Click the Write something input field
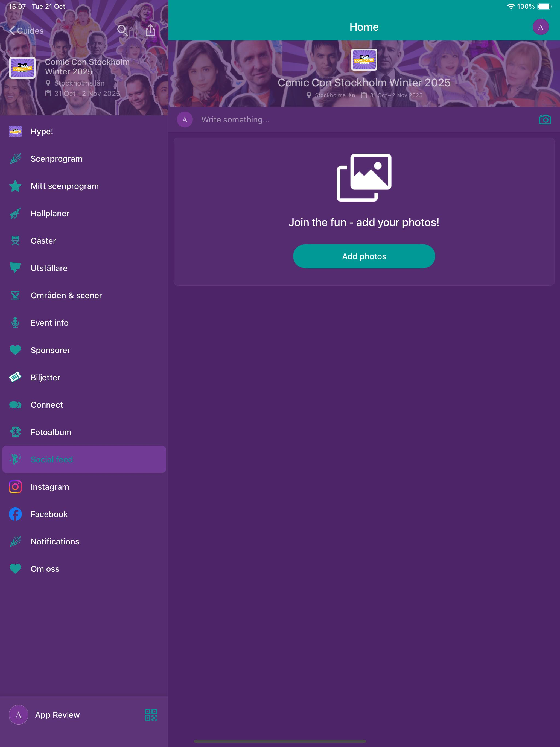The image size is (560, 747). pyautogui.click(x=364, y=119)
